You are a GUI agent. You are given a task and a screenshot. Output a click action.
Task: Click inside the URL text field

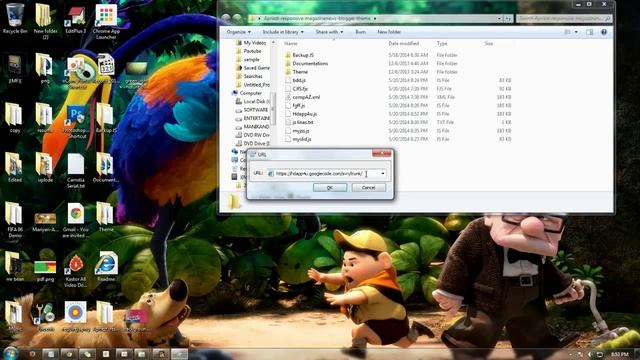(322, 173)
